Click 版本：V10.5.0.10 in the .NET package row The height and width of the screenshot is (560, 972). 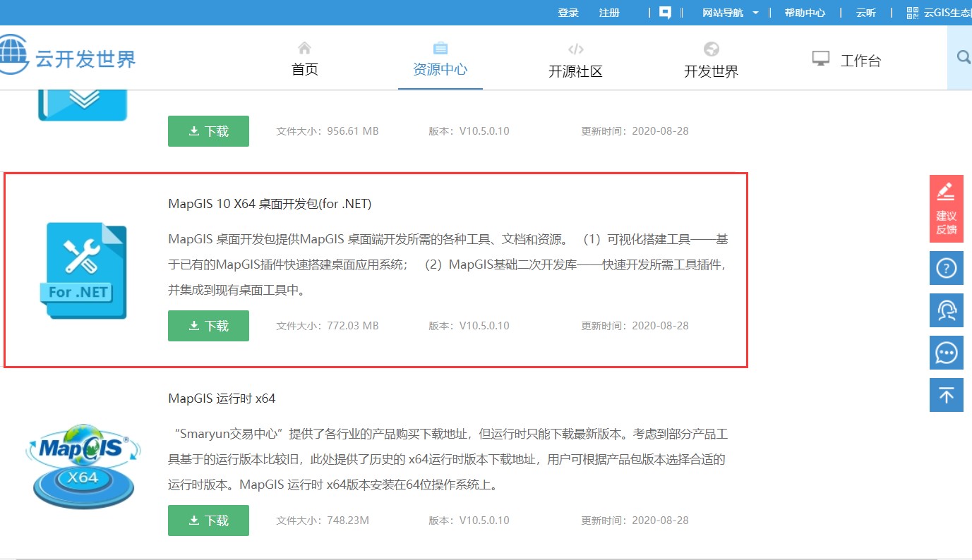(x=469, y=326)
